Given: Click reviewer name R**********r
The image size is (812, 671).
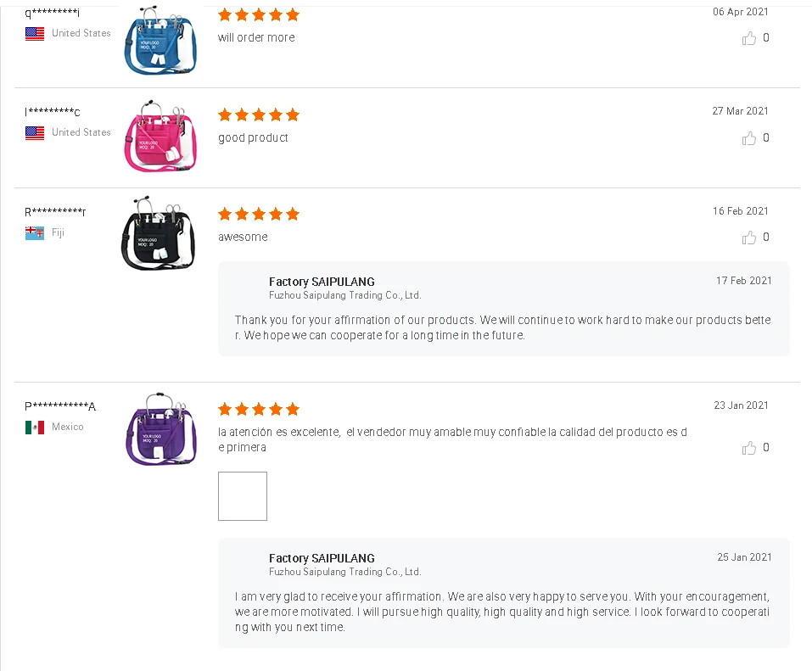Looking at the screenshot, I should coord(55,212).
